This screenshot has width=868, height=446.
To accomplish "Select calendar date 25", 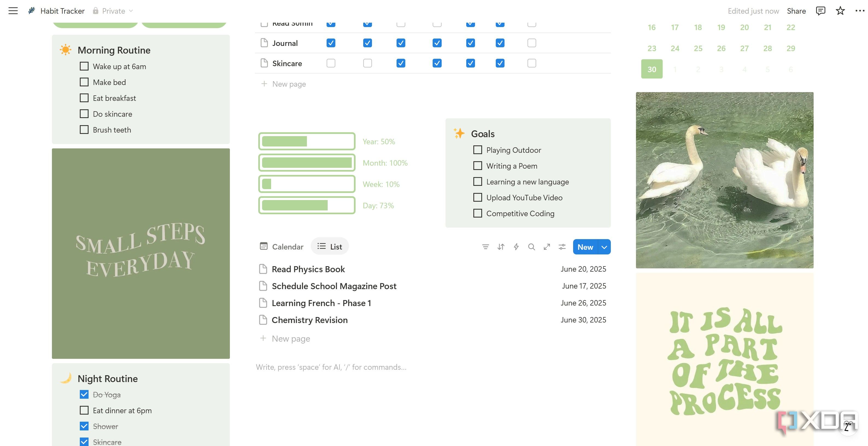I will coord(698,48).
